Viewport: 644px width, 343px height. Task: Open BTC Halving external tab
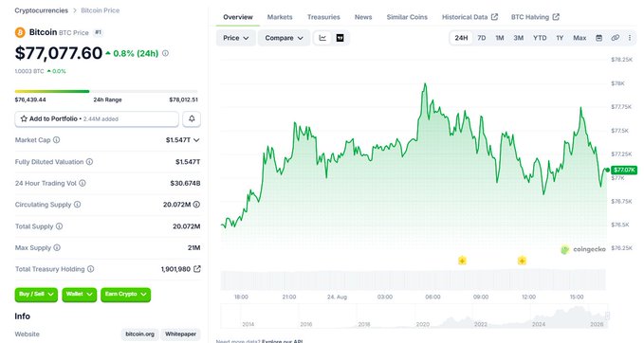pyautogui.click(x=535, y=17)
